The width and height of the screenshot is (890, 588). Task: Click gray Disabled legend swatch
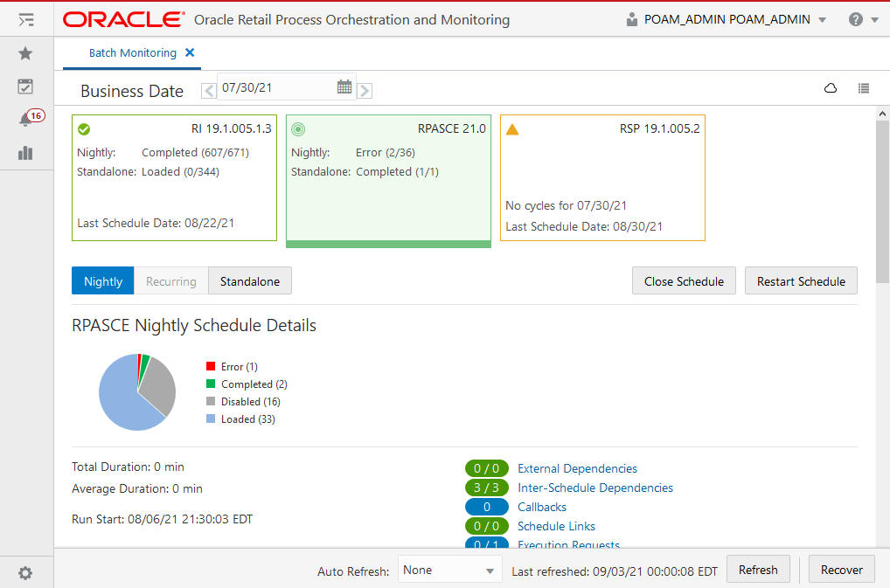pos(211,401)
